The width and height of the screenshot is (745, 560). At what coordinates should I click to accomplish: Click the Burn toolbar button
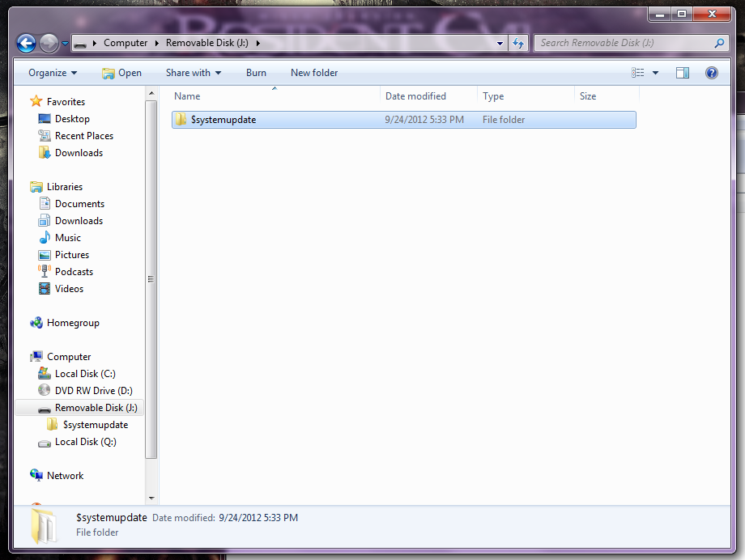point(256,73)
